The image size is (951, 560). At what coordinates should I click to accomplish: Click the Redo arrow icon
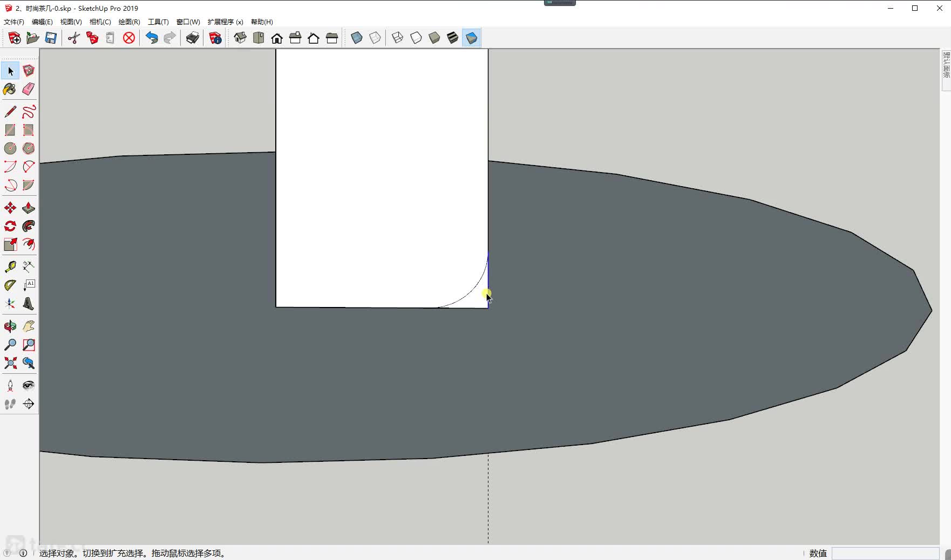(169, 38)
